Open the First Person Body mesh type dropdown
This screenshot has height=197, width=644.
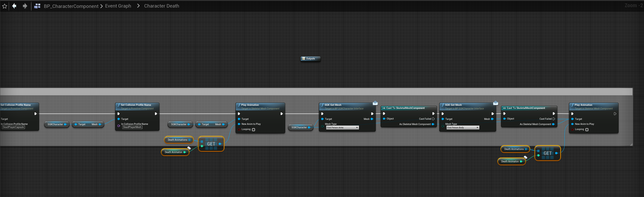tap(463, 128)
